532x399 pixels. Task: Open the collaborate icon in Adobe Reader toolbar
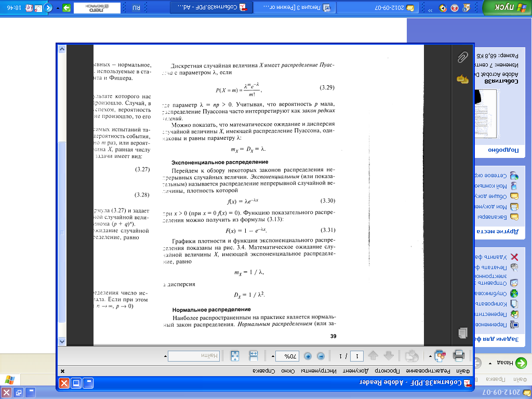[440, 356]
